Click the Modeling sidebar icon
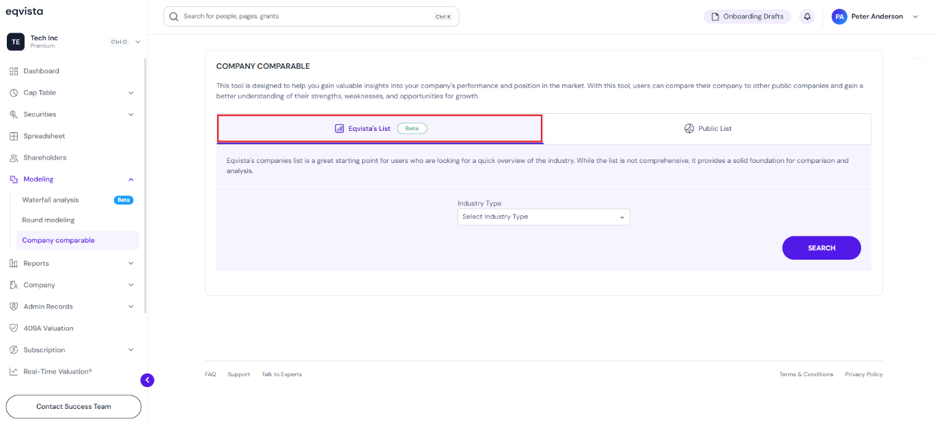The width and height of the screenshot is (939, 426). pyautogui.click(x=14, y=179)
